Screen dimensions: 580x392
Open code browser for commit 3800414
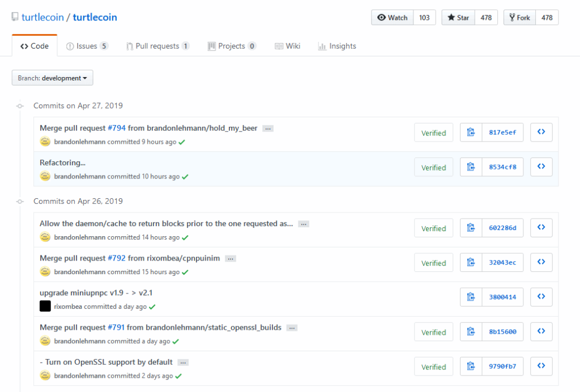click(x=541, y=296)
